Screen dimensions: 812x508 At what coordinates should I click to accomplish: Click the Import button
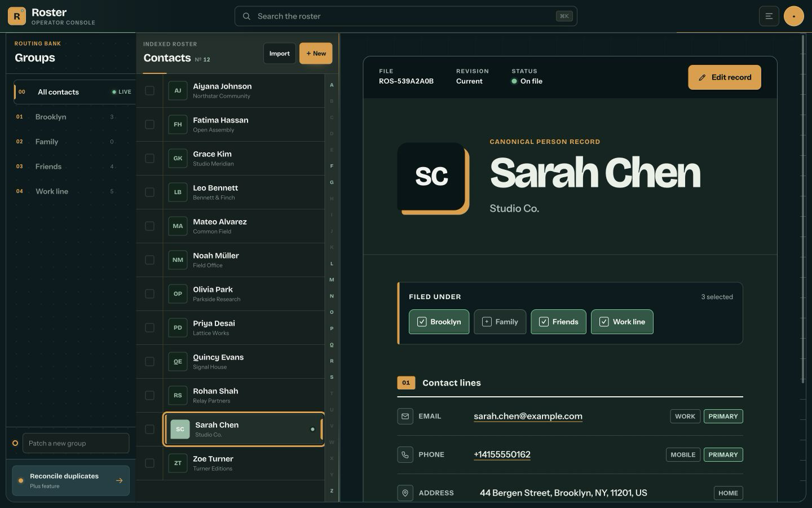(280, 54)
